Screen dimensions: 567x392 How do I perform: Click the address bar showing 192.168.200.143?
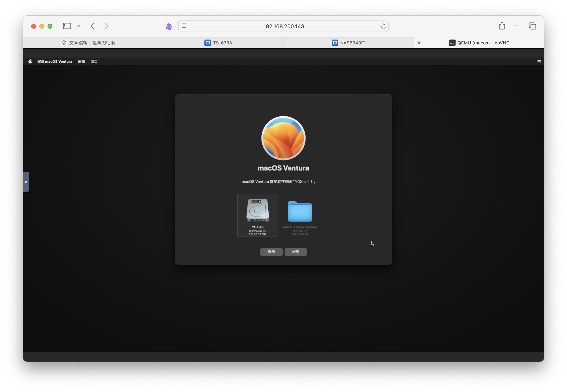(x=283, y=26)
